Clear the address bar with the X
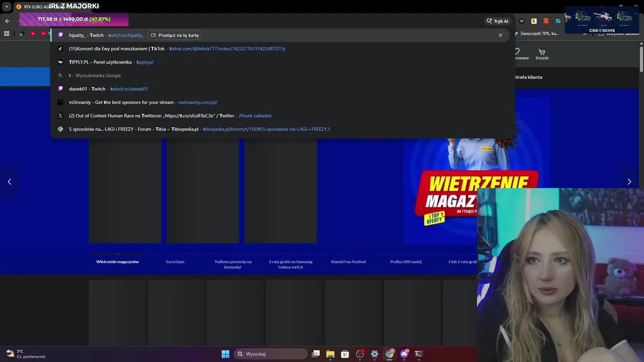The height and width of the screenshot is (362, 644). [500, 35]
